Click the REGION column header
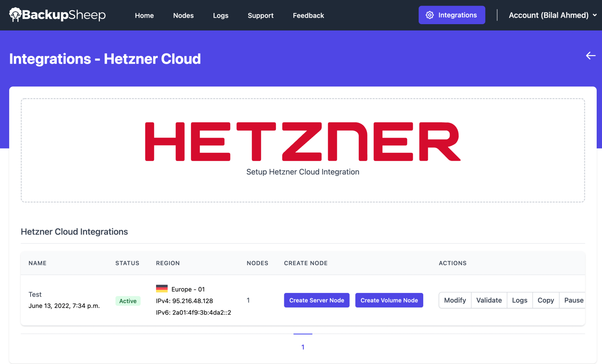602x364 pixels. point(168,263)
